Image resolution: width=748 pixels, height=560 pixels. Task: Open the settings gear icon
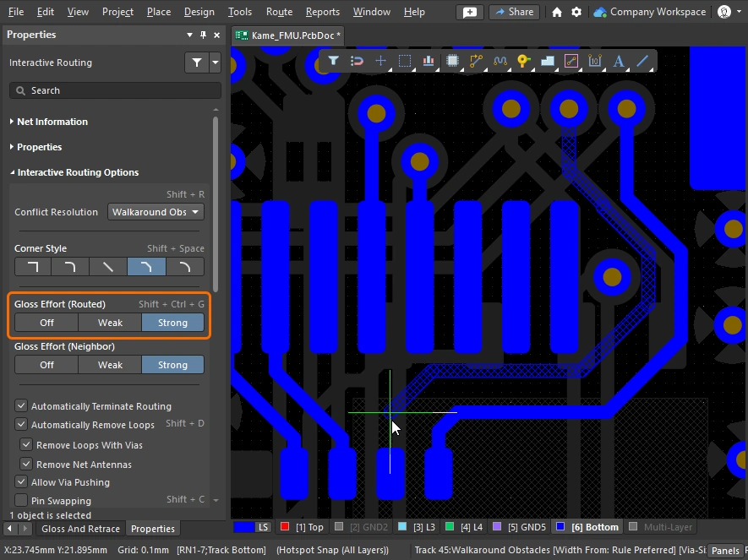click(576, 12)
